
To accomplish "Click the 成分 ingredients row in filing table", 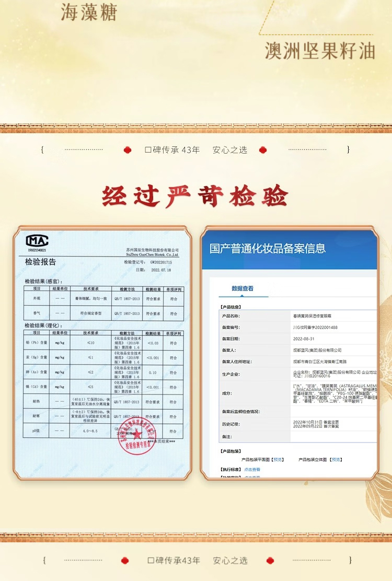I will coord(298,393).
